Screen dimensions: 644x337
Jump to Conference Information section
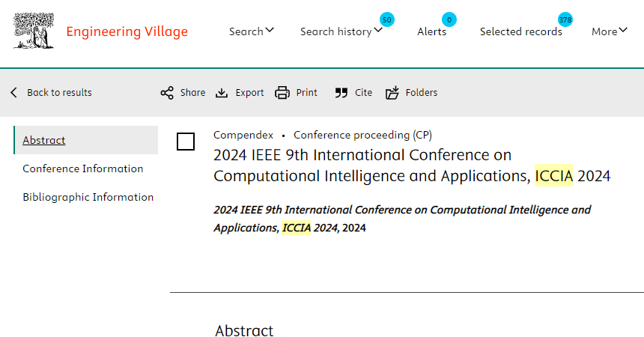click(x=83, y=168)
